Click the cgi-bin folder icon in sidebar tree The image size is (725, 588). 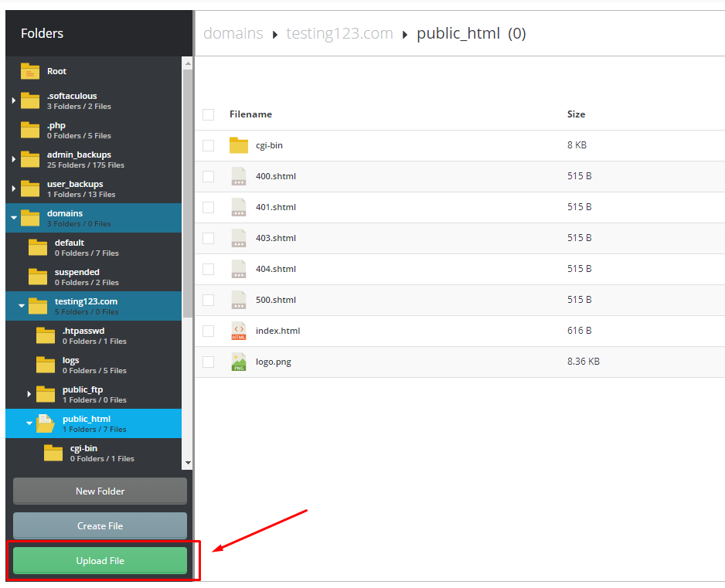point(53,453)
